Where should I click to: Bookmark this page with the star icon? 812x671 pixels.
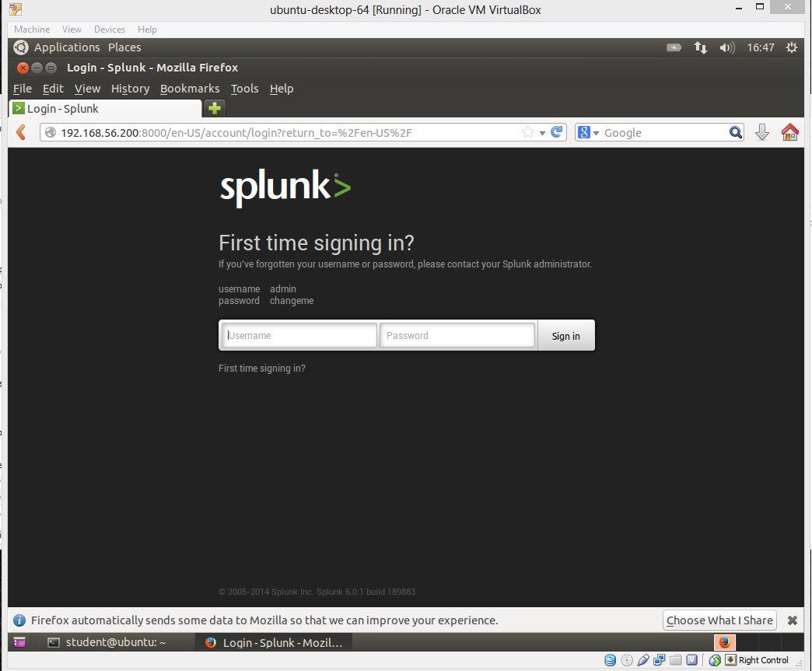[x=527, y=132]
